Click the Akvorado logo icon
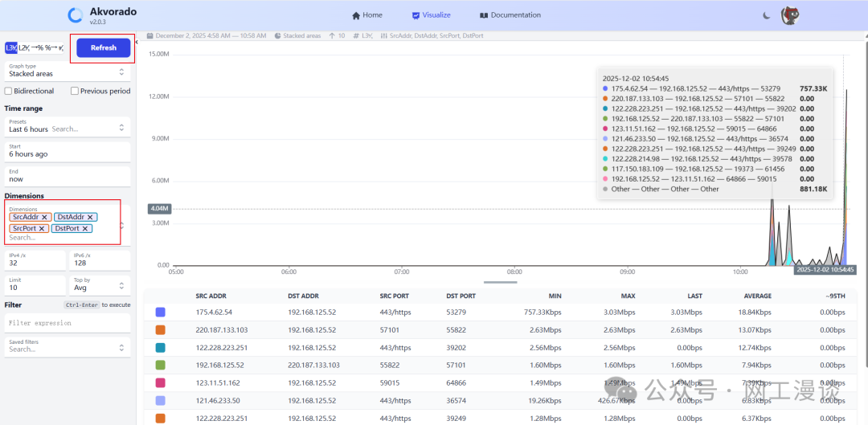 click(76, 15)
